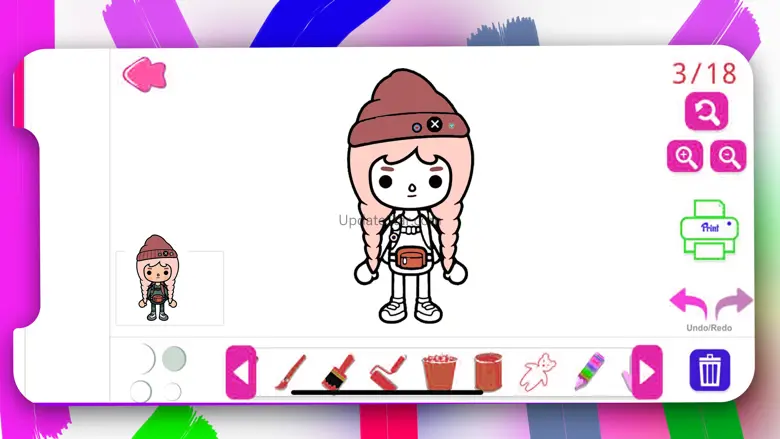Viewport: 780px width, 439px height.
Task: Clear the drawing with the trash can
Action: point(709,370)
